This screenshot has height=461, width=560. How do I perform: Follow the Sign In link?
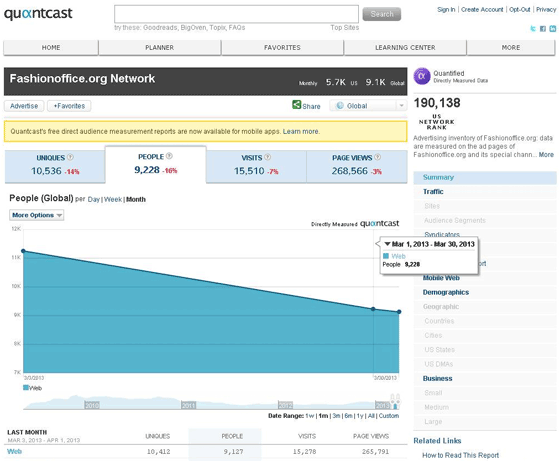point(446,10)
